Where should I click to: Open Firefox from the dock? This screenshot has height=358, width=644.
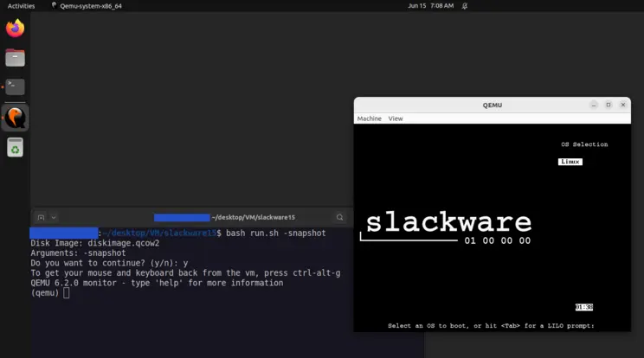16,28
